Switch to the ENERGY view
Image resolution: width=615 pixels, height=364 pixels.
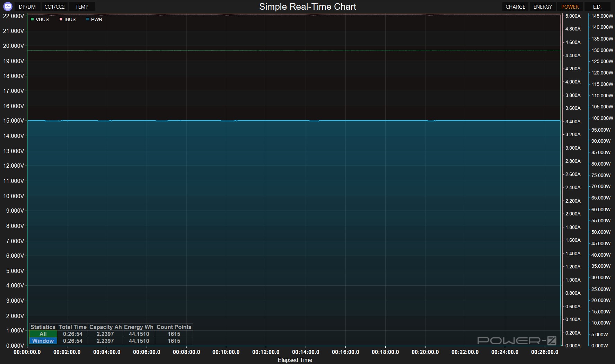543,7
